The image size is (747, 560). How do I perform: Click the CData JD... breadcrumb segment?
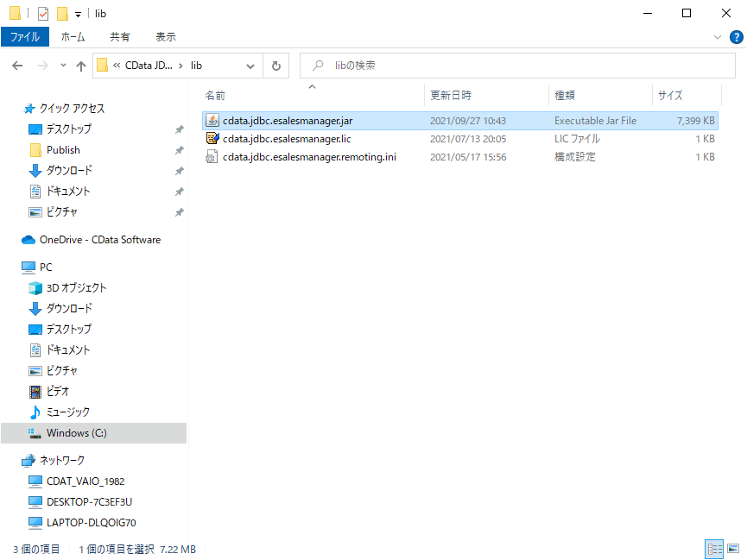(x=149, y=66)
